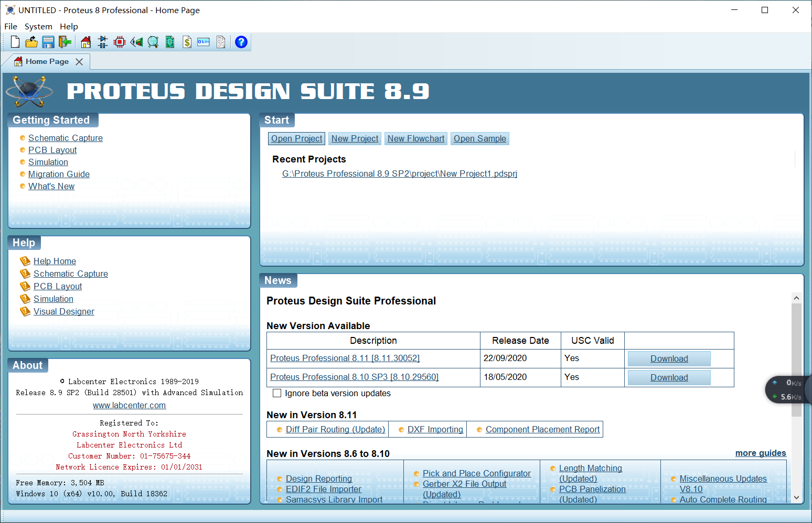Open Diff Pair Routing (Update) guide
Screen dimensions: 812x523
click(x=335, y=429)
